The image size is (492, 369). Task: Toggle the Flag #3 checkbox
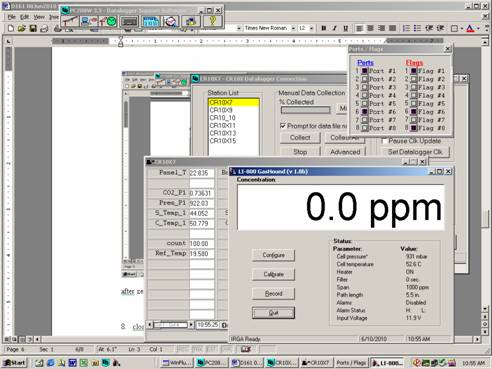(414, 87)
